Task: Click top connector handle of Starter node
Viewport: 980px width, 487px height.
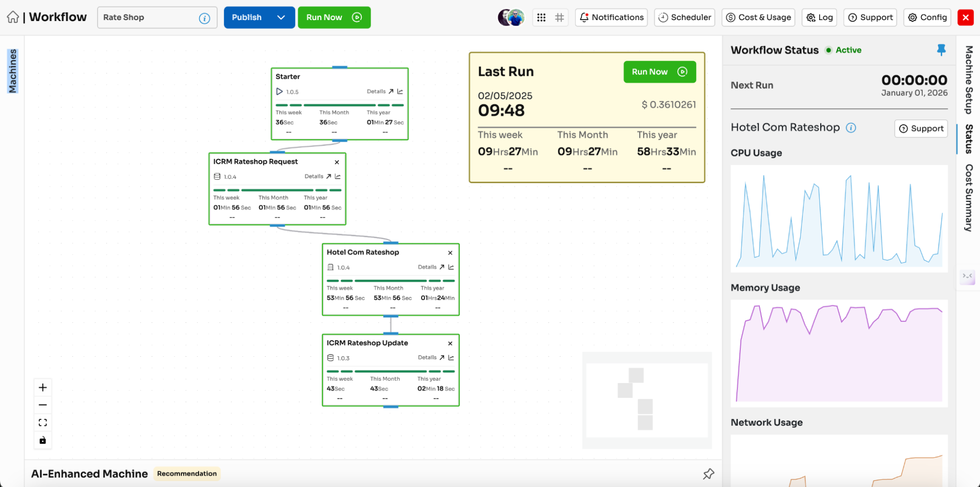Action: pyautogui.click(x=339, y=67)
